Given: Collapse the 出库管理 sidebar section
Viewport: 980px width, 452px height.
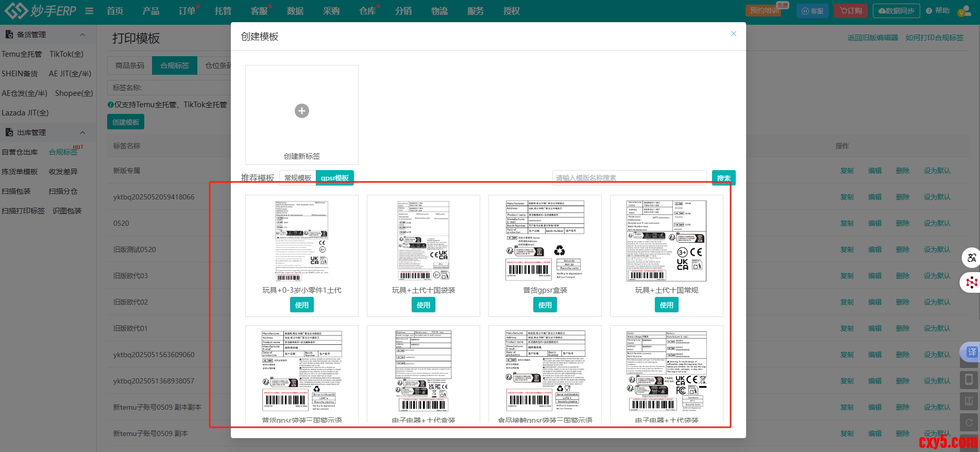Looking at the screenshot, I should click(x=83, y=132).
